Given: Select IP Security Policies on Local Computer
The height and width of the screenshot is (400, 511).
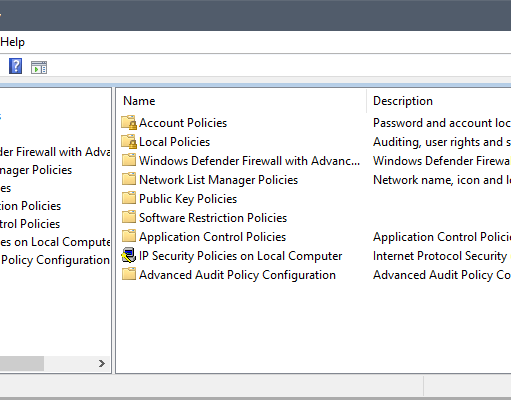Looking at the screenshot, I should 241,256.
